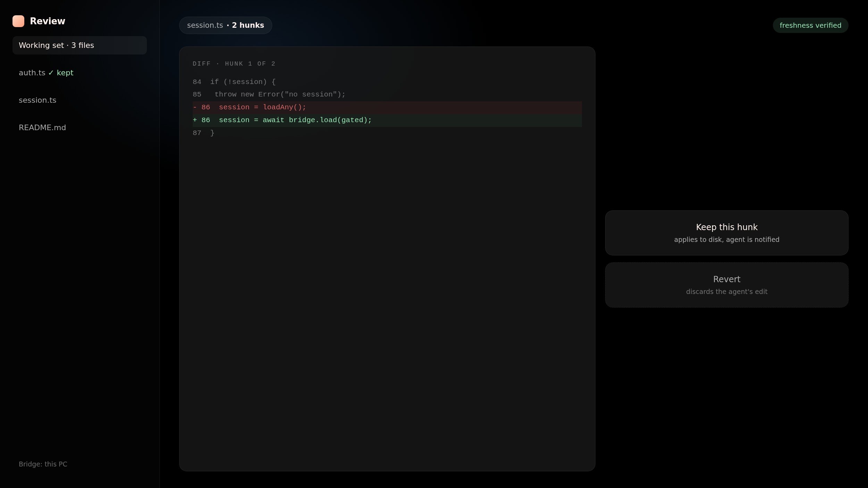Click the peach Review app logo icon
Screen dimensions: 868x488
pos(18,21)
